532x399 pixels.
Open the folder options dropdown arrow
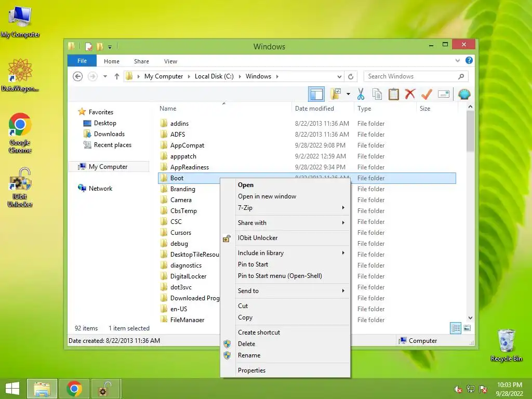coord(348,94)
